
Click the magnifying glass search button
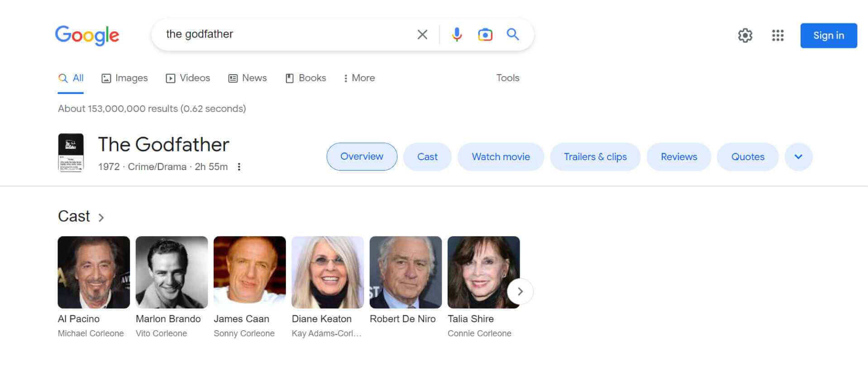[x=513, y=34]
